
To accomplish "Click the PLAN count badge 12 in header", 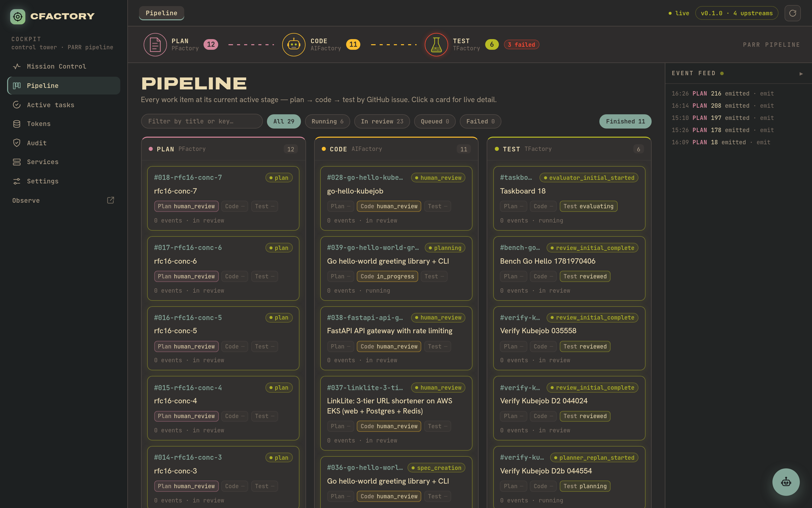I will click(211, 44).
